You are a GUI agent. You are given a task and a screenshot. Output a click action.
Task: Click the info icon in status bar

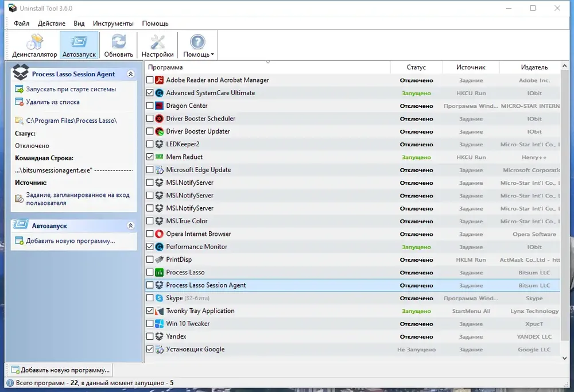click(x=10, y=383)
